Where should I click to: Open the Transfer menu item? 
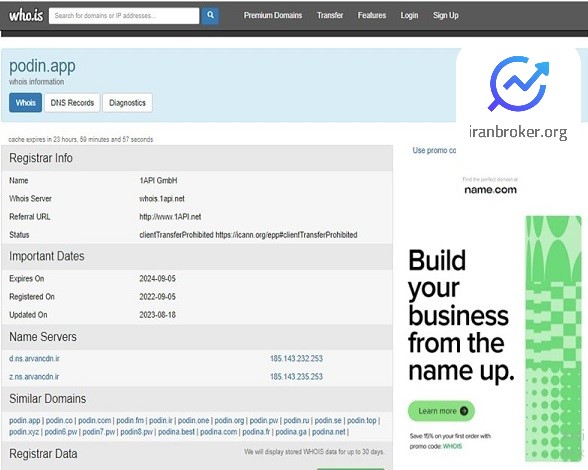330,15
